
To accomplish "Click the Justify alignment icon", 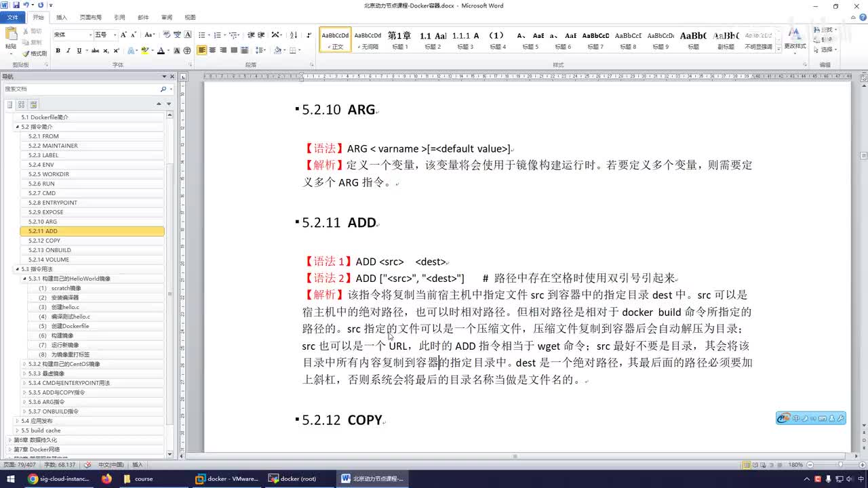I will tap(235, 51).
